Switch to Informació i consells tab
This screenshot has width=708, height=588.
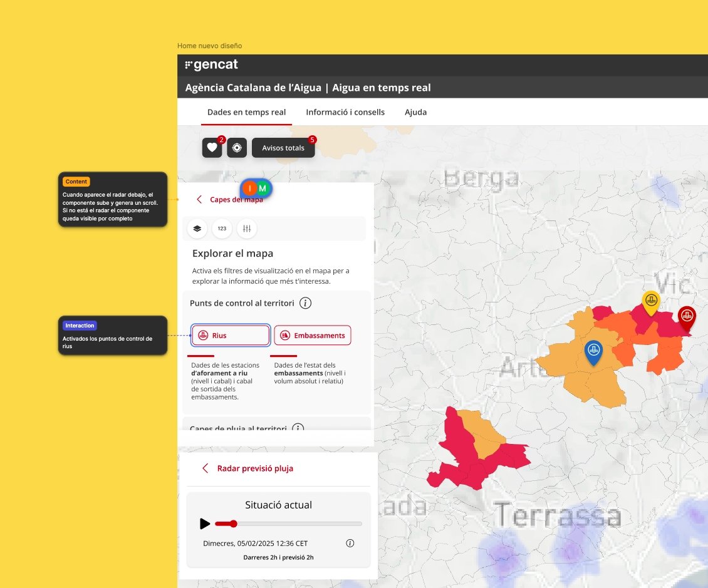(345, 112)
